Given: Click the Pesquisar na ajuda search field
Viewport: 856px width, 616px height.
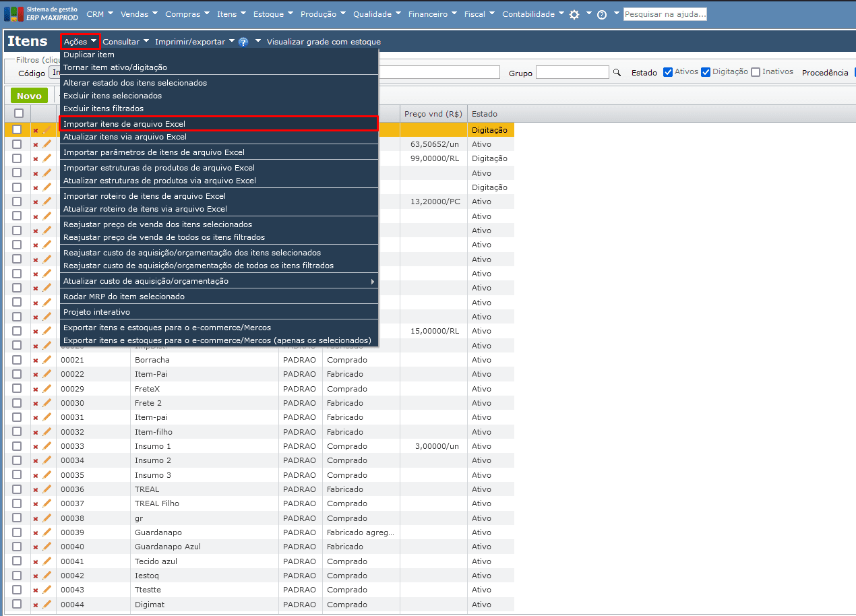Looking at the screenshot, I should coord(665,14).
